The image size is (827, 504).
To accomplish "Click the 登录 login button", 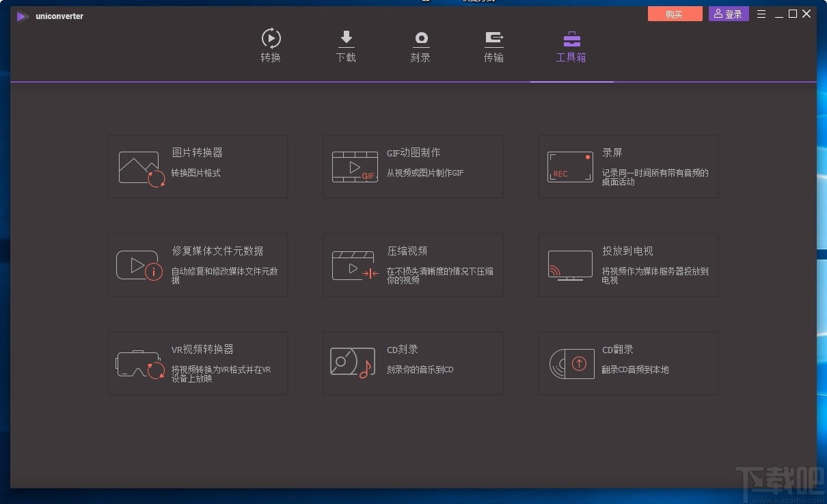I will tap(729, 13).
